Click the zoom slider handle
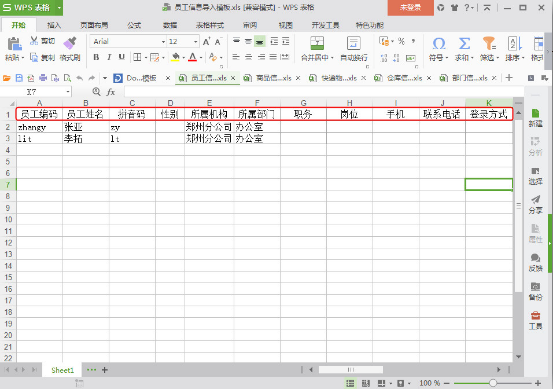The width and height of the screenshot is (554, 390). [493, 383]
